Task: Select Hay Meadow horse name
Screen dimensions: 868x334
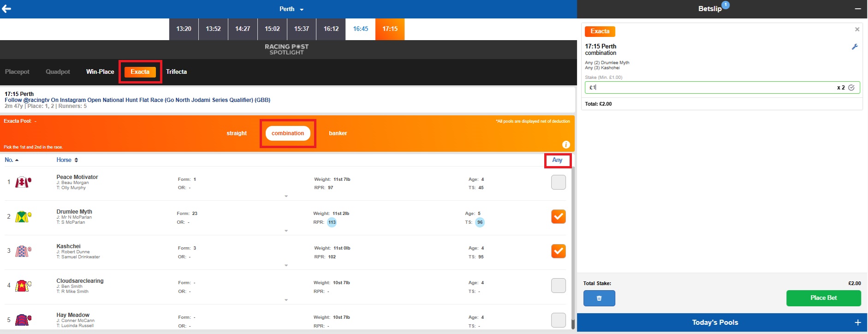Action: click(x=73, y=315)
